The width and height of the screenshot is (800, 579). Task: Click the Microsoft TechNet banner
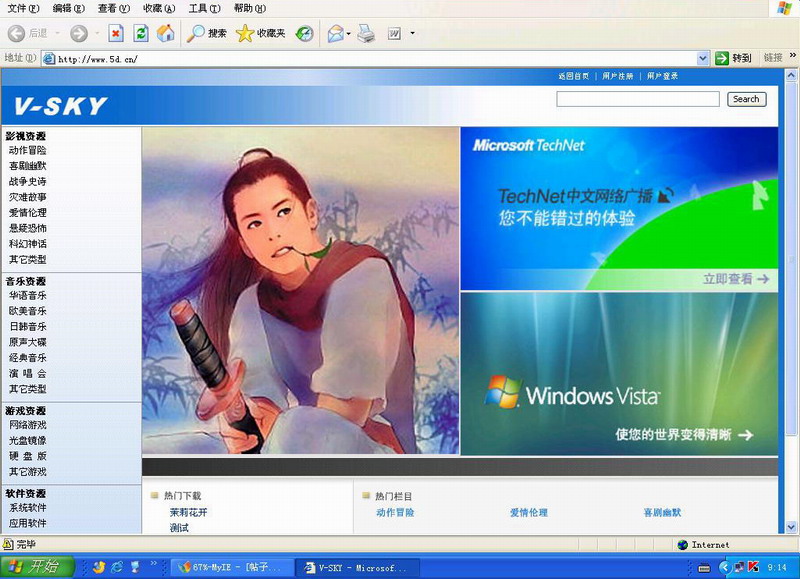(619, 209)
